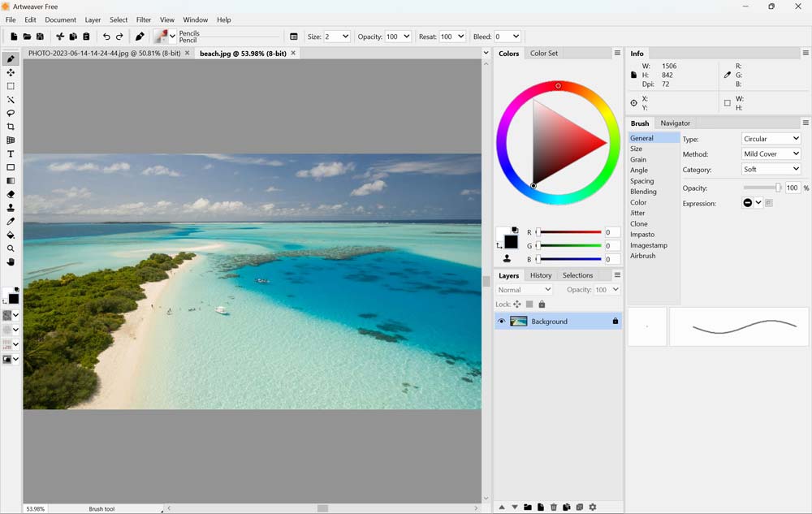This screenshot has width=812, height=514.
Task: Select the Crop tool
Action: click(11, 127)
